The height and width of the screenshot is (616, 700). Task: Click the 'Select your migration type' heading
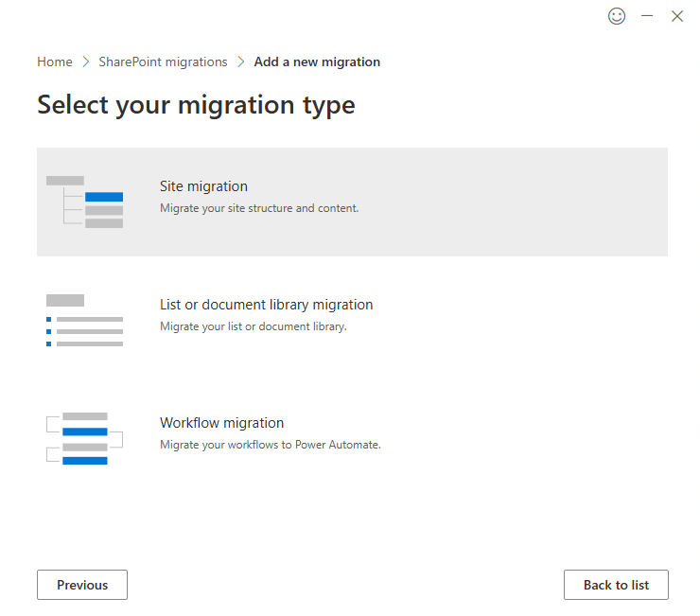coord(196,105)
